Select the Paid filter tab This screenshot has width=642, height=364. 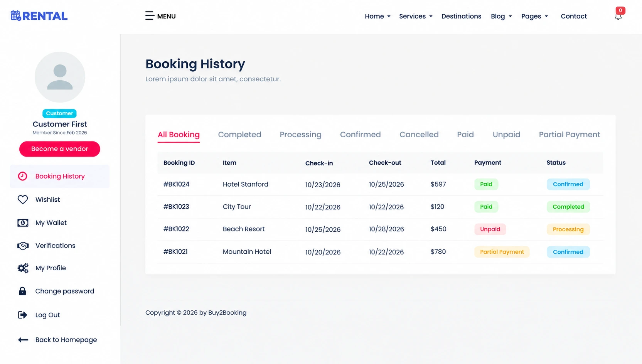tap(465, 135)
